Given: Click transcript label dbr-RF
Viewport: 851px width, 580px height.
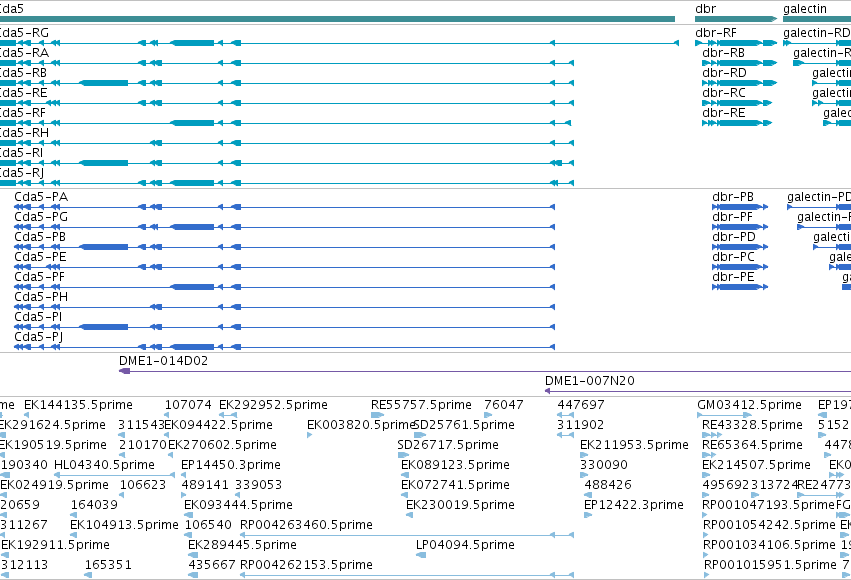Looking at the screenshot, I should click(x=716, y=33).
